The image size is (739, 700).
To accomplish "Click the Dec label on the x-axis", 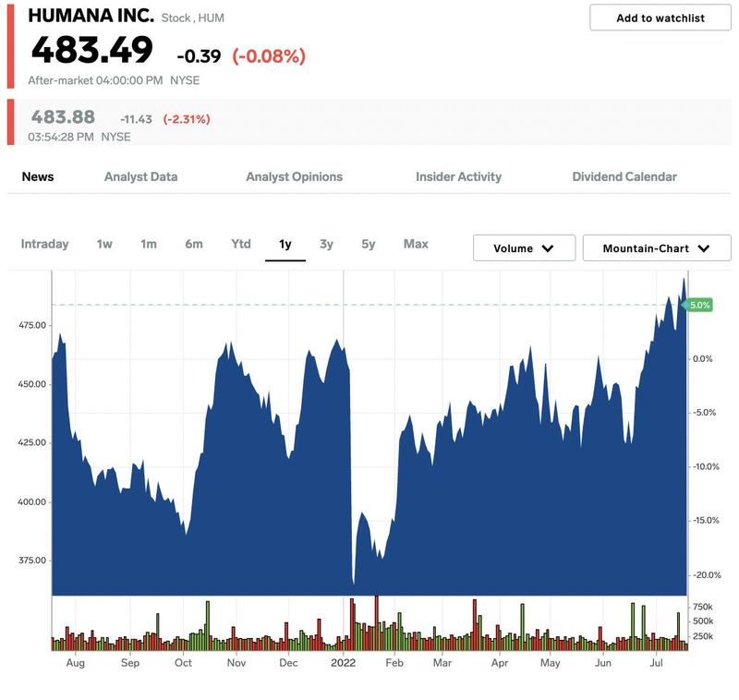I will [288, 663].
